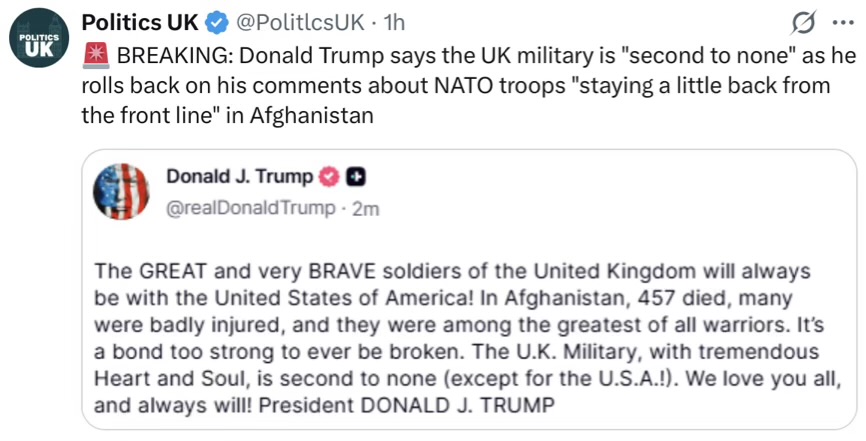Open the Politics UK display name link
Image resolution: width=866 pixels, height=441 pixels.
tap(140, 23)
